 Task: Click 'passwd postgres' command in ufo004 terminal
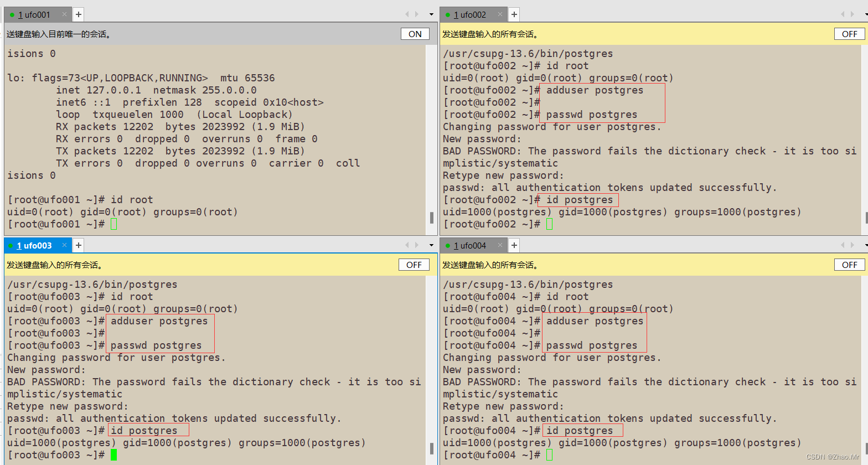pos(592,345)
